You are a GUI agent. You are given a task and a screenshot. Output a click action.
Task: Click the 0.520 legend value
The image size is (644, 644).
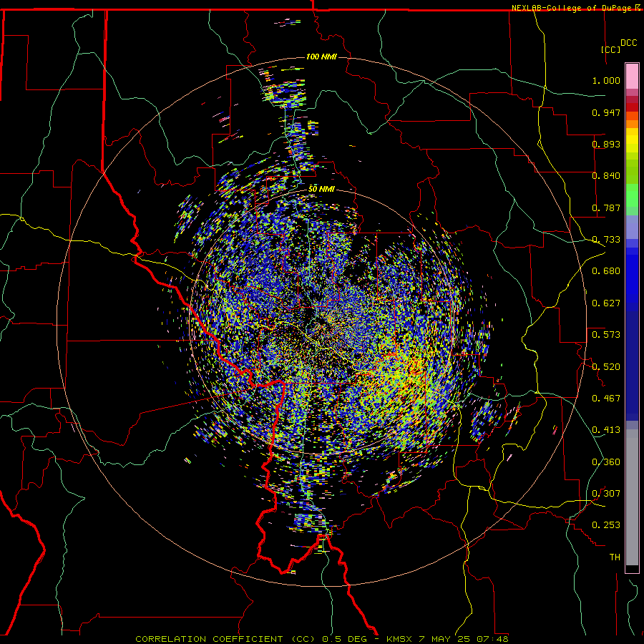606,367
